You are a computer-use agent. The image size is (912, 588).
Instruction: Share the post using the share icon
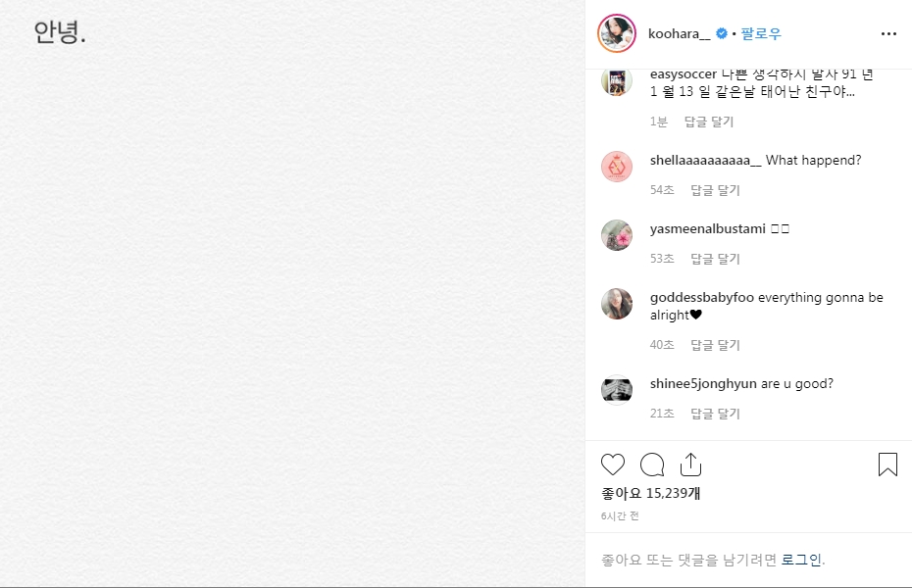[691, 465]
